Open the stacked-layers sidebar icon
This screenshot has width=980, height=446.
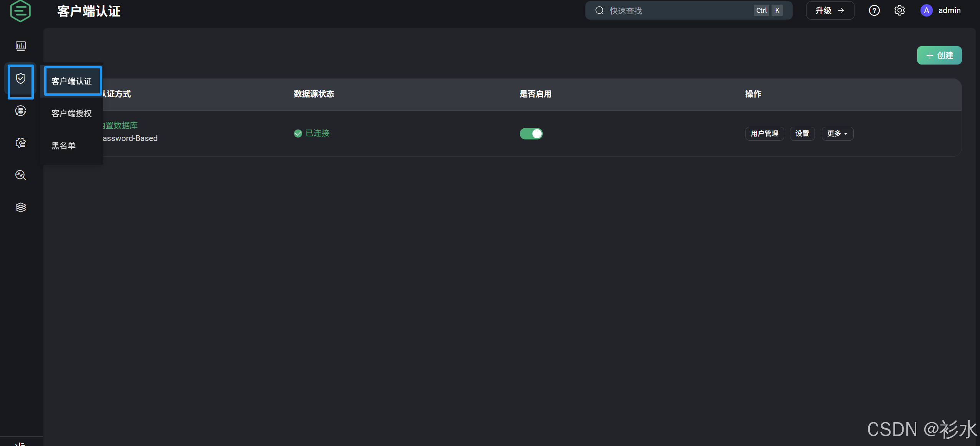click(21, 207)
